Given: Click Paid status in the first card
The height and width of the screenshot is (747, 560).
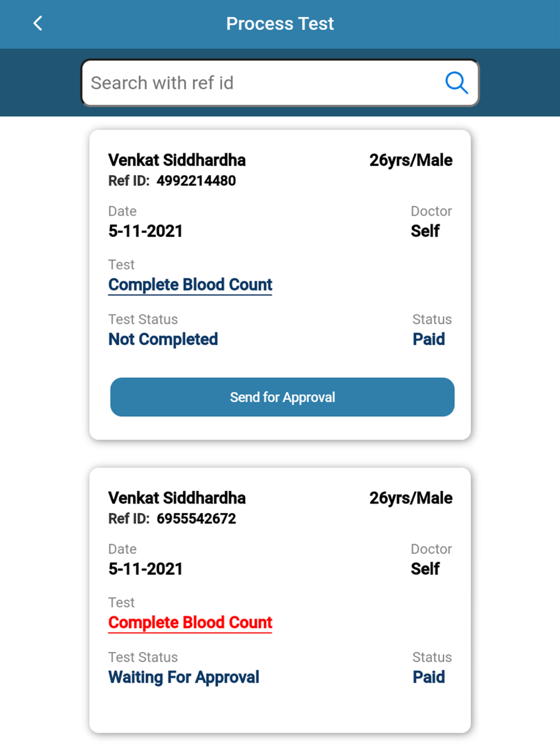Looking at the screenshot, I should tap(429, 339).
